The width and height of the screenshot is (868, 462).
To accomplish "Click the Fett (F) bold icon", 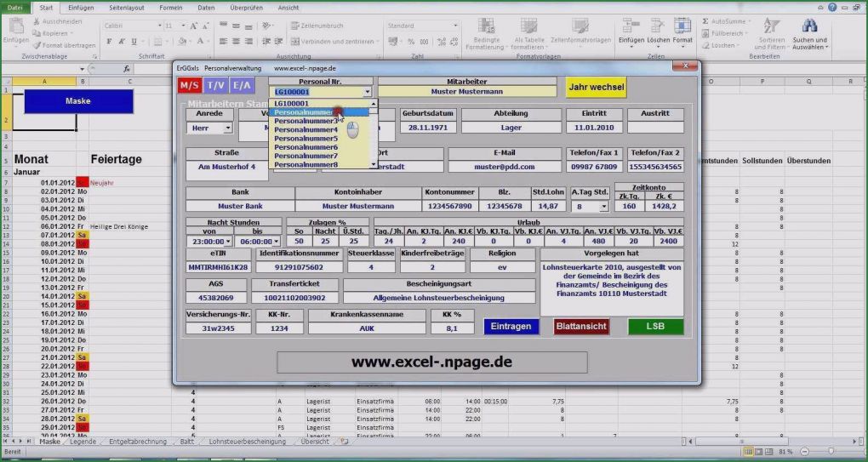I will 109,42.
